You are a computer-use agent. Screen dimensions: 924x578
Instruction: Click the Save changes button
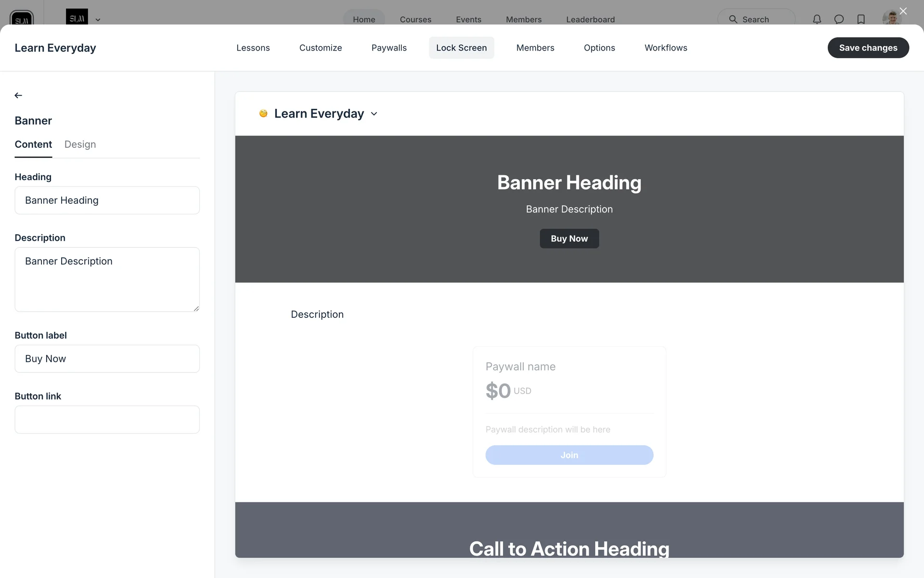pos(868,48)
